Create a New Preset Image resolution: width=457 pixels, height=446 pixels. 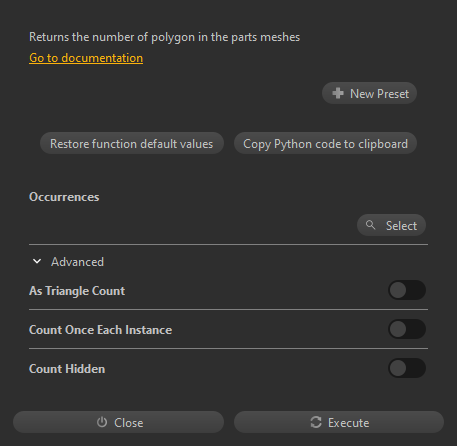point(369,93)
